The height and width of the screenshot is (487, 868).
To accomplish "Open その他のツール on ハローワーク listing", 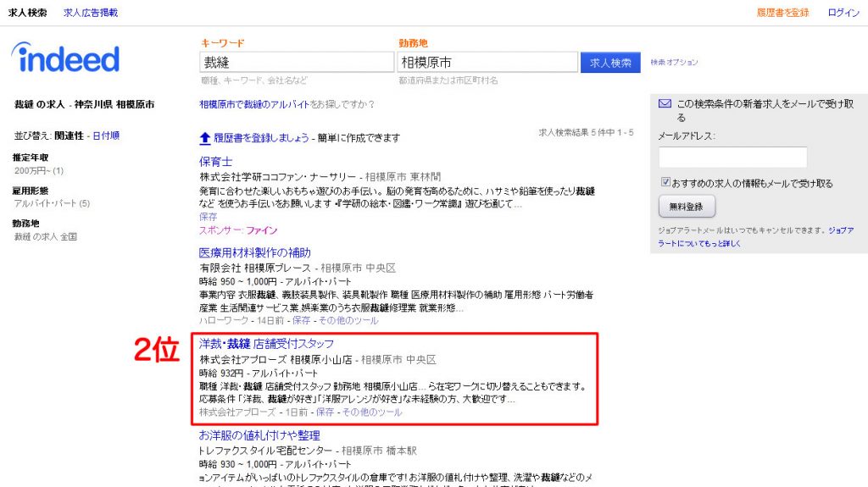I will pos(348,320).
